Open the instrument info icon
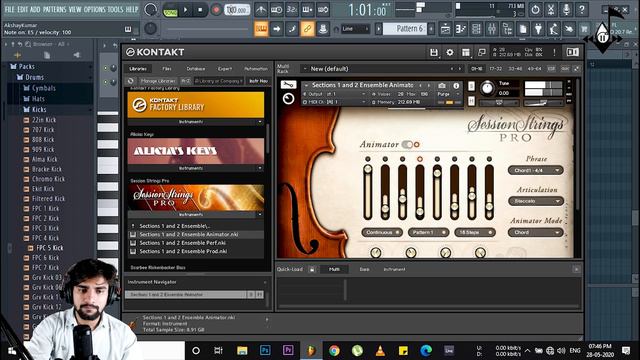The width and height of the screenshot is (640, 360). click(x=456, y=85)
